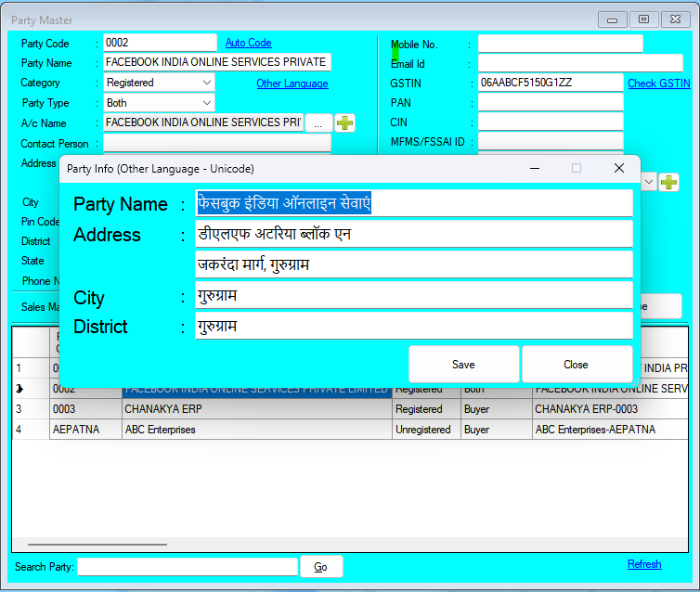Select row pointer arrow of row 2

tap(19, 389)
